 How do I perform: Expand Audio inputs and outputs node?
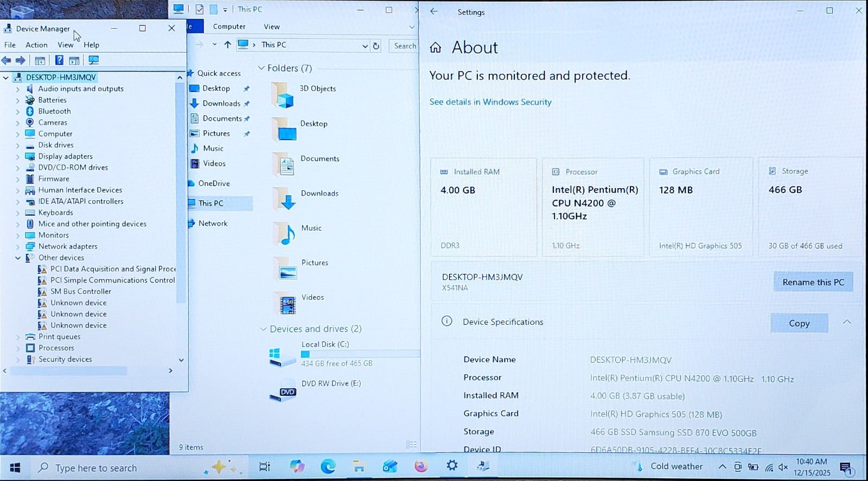17,89
